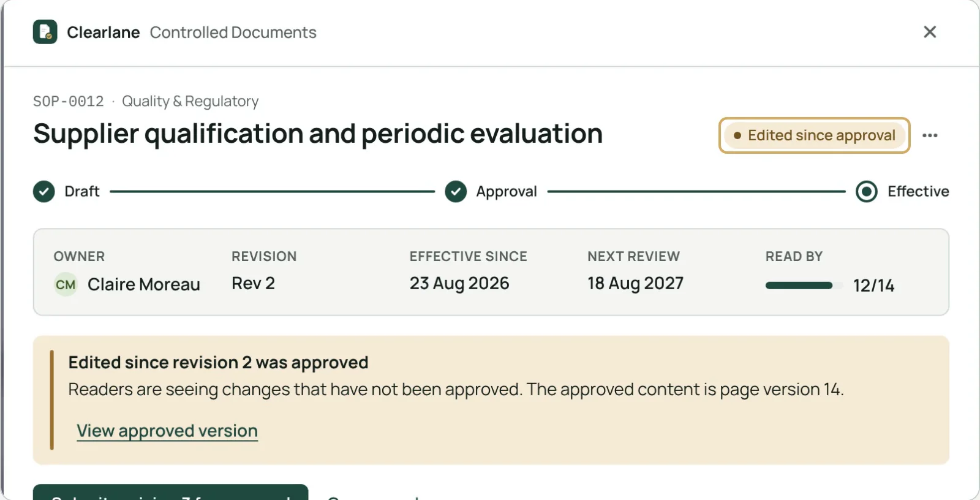Click the Effective step label
The image size is (980, 500).
918,192
